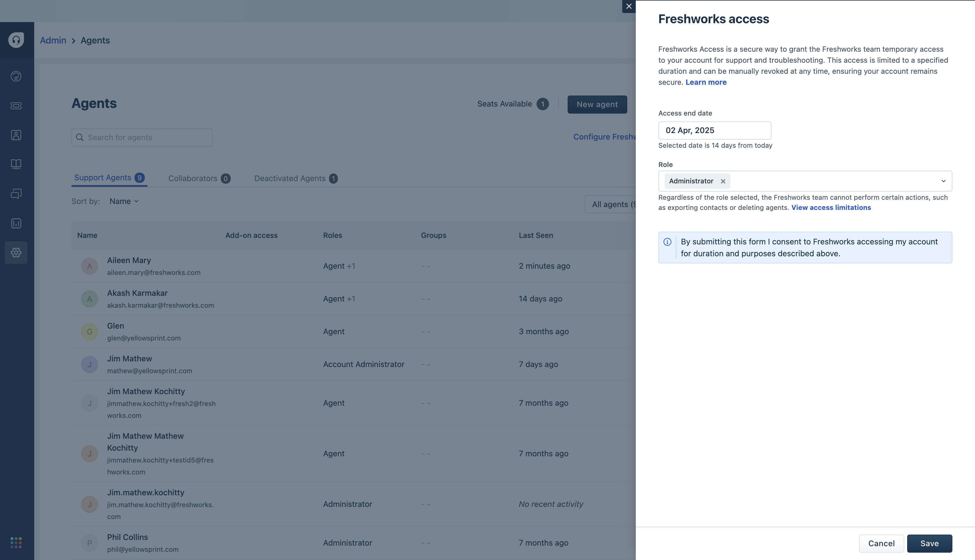Click the Save button

click(x=929, y=543)
